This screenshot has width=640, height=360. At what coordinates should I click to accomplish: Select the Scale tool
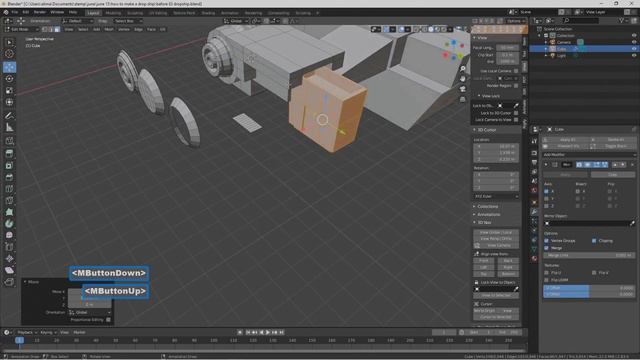(9, 91)
